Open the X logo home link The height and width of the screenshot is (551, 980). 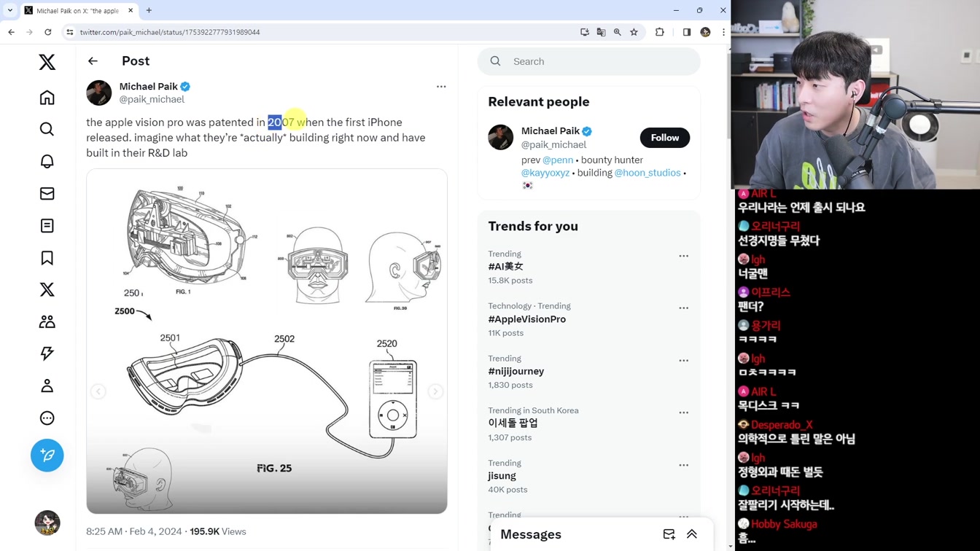click(47, 62)
